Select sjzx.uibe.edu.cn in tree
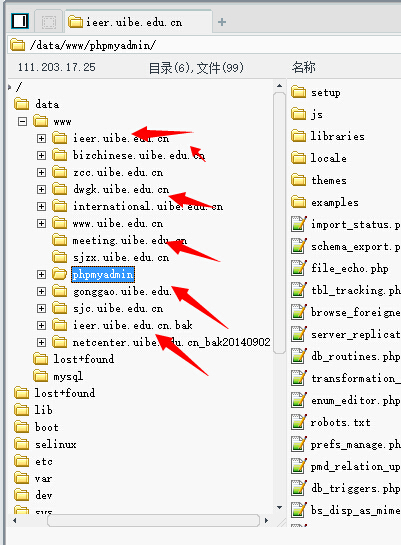Screen dimensions: 401x545 point(121,258)
